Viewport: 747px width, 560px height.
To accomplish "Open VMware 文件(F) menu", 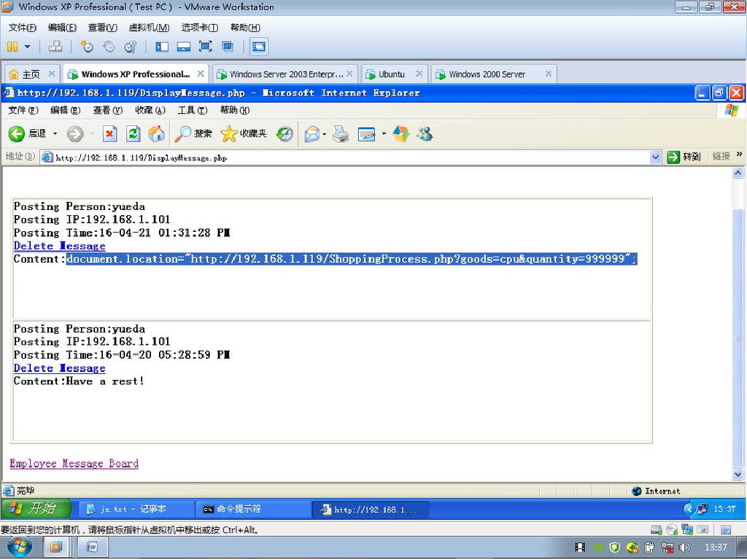I will 23,28.
